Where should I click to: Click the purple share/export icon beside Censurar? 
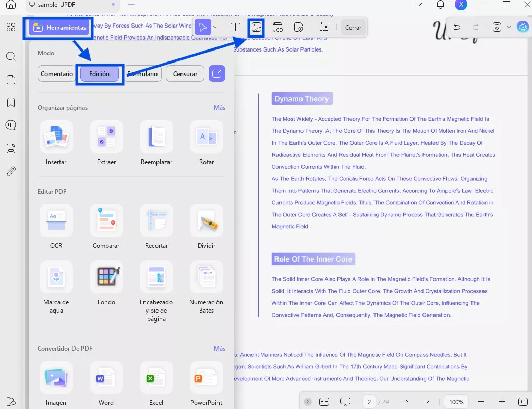217,73
